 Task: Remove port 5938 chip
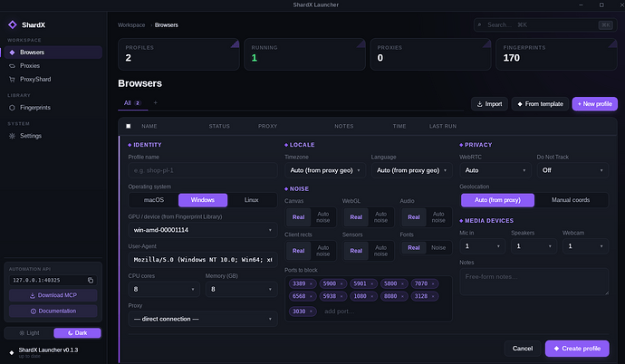click(341, 296)
